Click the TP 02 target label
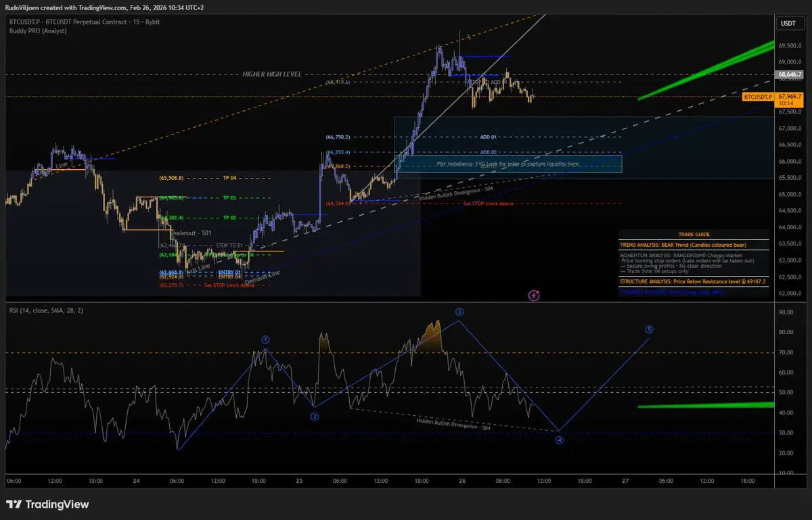The height and width of the screenshot is (520, 812). point(231,218)
